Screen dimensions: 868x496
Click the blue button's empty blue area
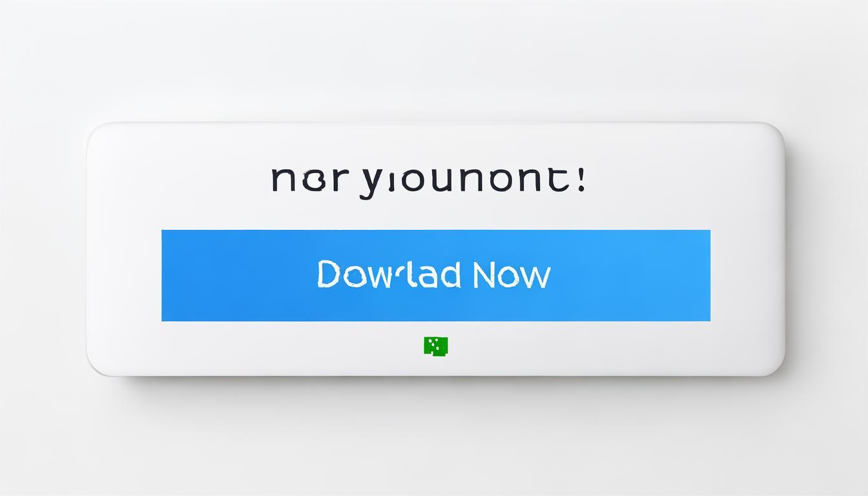[226, 275]
